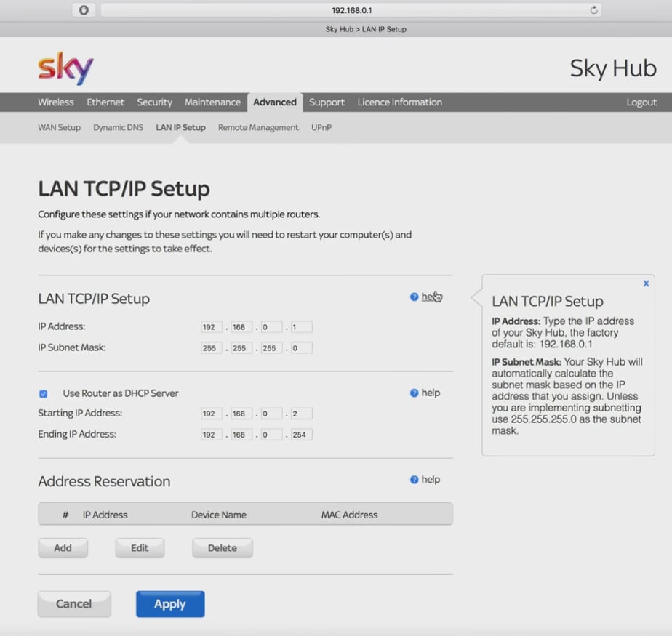The width and height of the screenshot is (672, 636).
Task: Click last octet field of IP Address
Action: pos(302,327)
